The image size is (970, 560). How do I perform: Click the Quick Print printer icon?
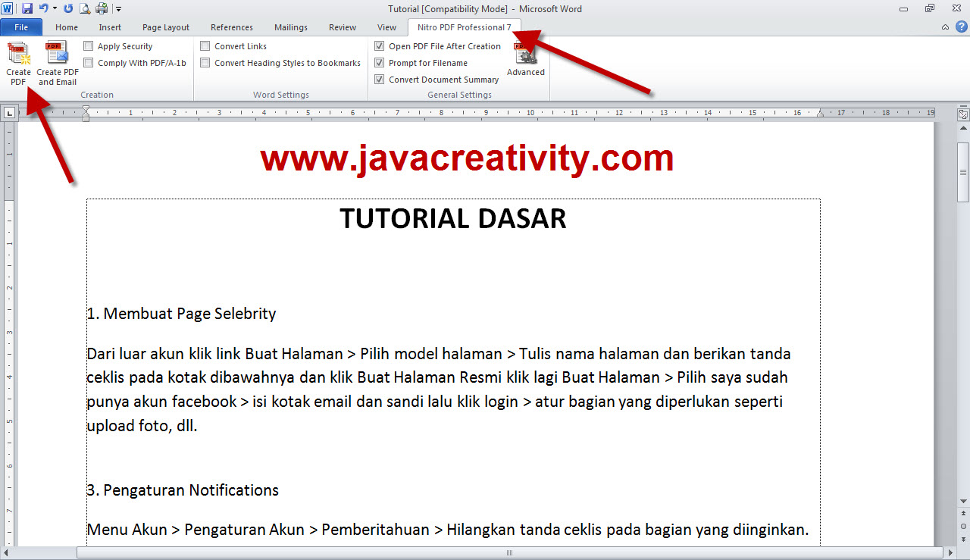tap(102, 8)
